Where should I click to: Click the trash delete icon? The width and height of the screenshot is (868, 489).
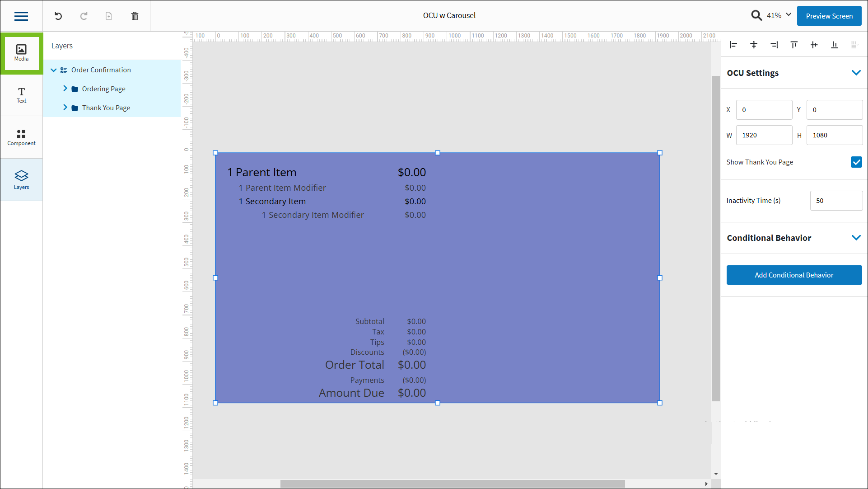135,16
